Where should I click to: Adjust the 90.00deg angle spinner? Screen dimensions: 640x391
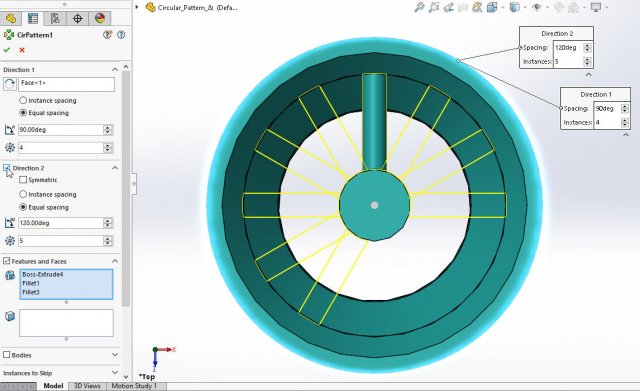tap(108, 129)
